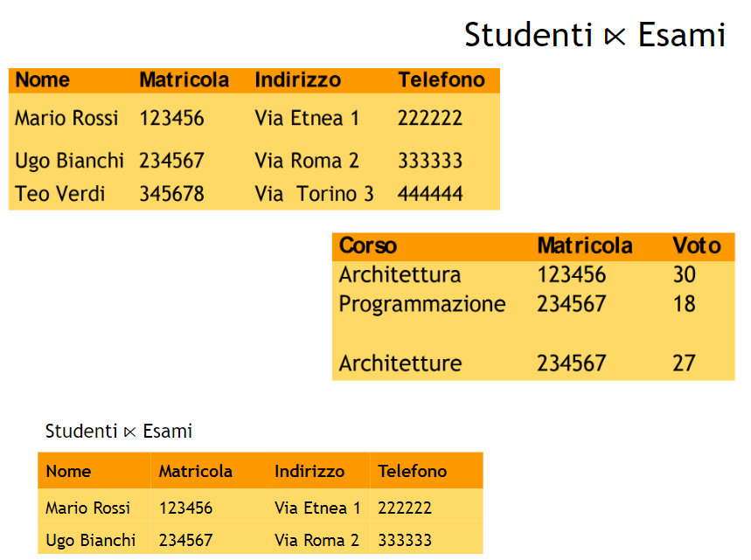Screen dimensions: 751x560
Task: Click the "Teo Verdi" name cell
Action: (x=59, y=194)
